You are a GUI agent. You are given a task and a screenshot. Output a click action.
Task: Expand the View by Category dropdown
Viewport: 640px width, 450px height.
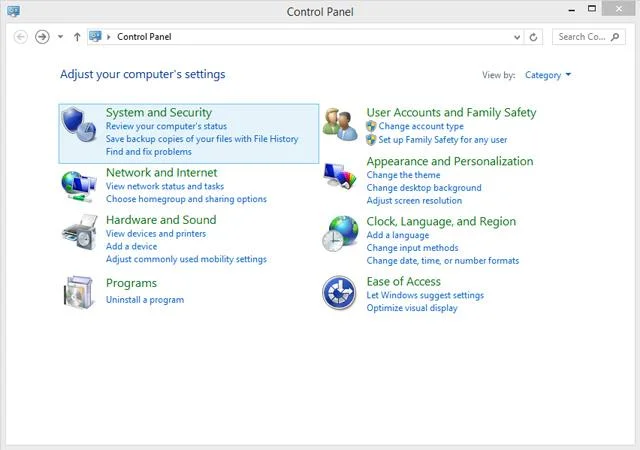click(x=548, y=75)
